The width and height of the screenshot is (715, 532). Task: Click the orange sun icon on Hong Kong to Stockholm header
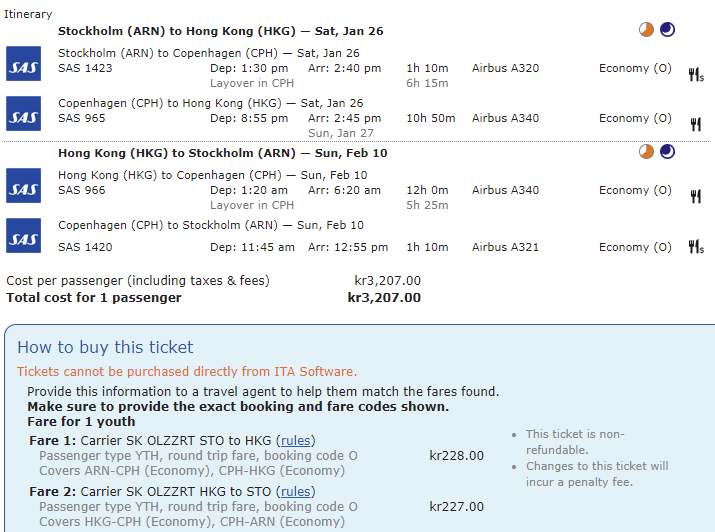point(647,152)
